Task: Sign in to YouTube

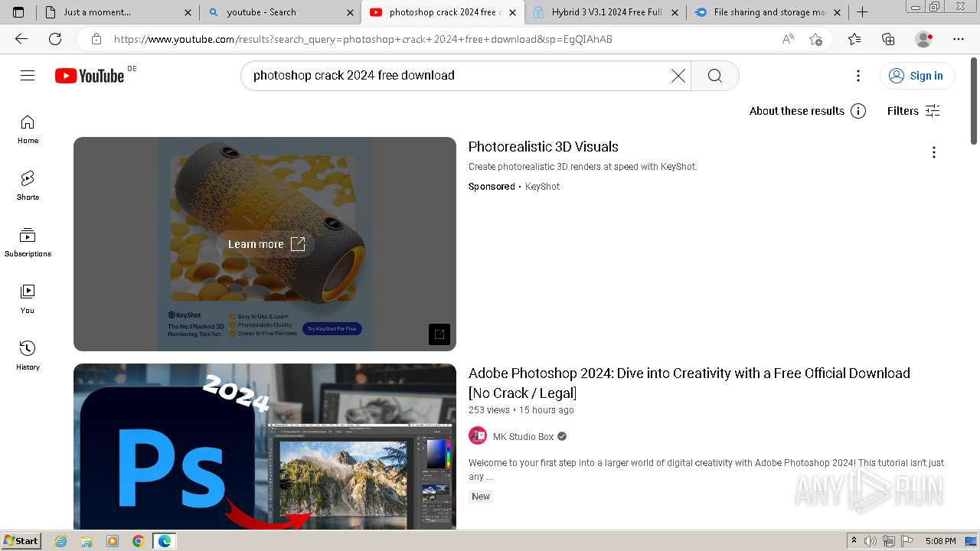Action: tap(916, 75)
